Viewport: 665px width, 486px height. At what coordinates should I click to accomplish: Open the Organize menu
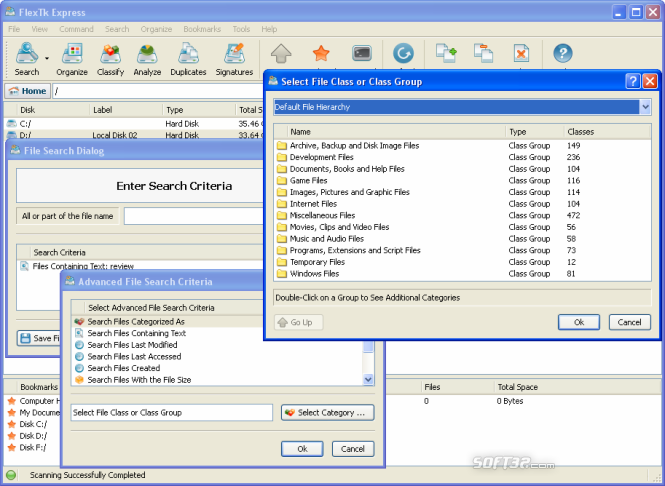(x=156, y=29)
